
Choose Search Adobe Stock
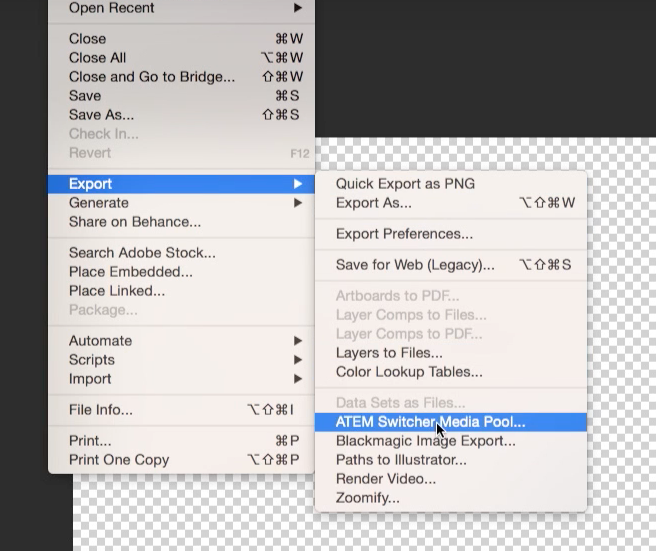181,253
